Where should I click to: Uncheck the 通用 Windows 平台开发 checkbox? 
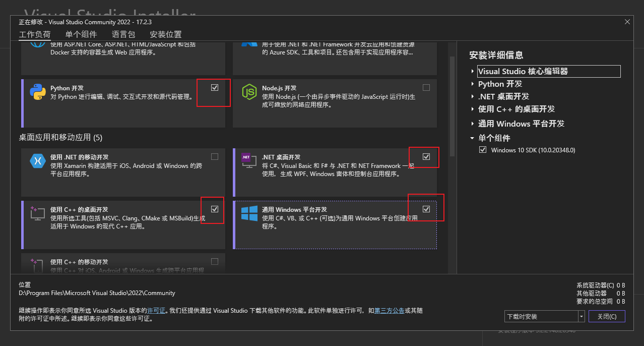(426, 209)
